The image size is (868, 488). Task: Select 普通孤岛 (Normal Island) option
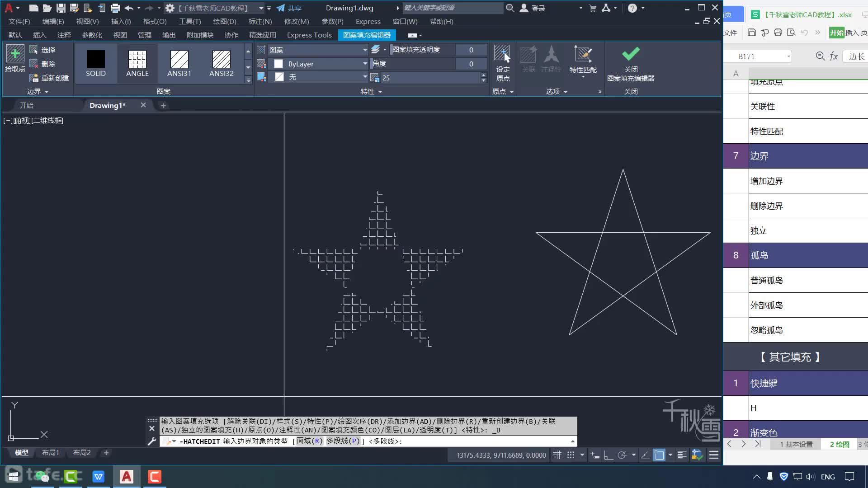tap(765, 280)
